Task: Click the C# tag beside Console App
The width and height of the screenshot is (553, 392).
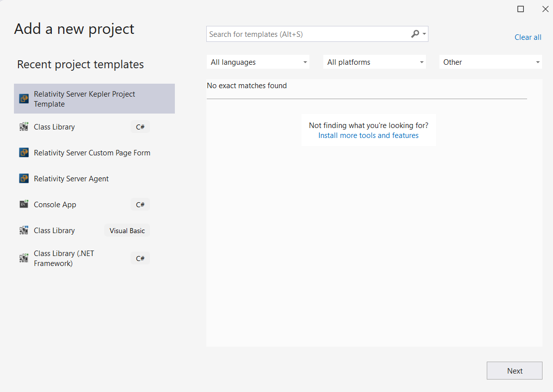Action: tap(140, 204)
